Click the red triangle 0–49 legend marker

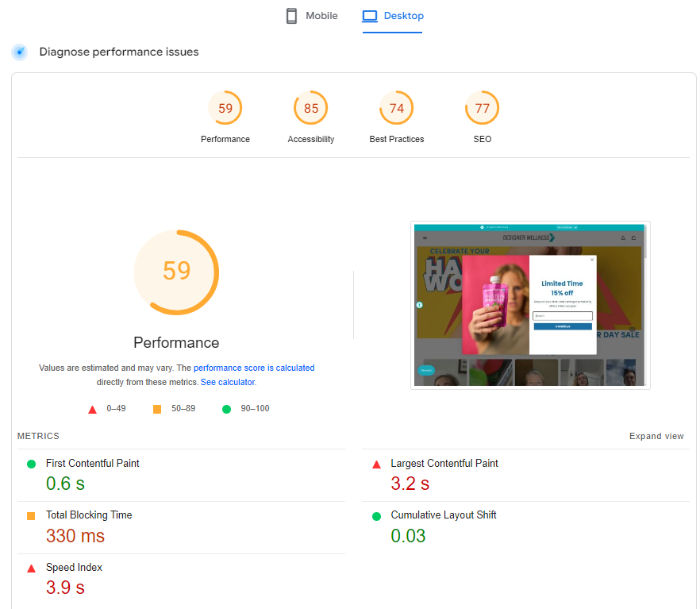(92, 409)
